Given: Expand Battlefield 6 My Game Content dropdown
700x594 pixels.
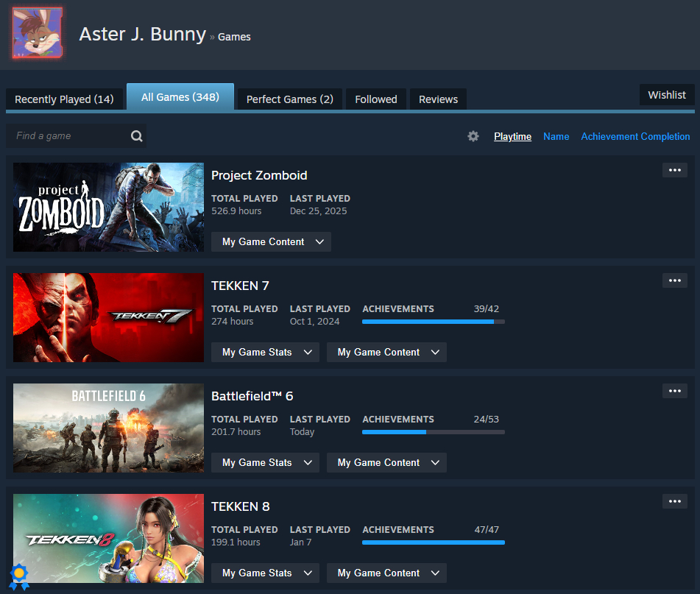Looking at the screenshot, I should (x=386, y=463).
